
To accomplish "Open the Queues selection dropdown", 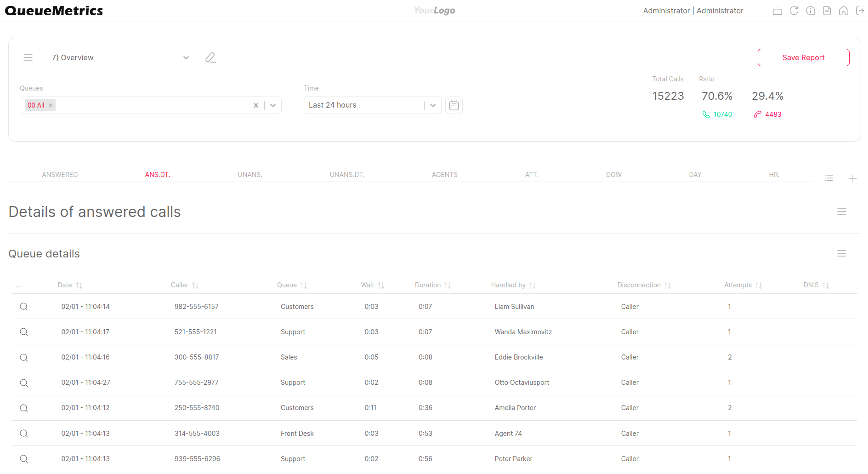I will 272,105.
